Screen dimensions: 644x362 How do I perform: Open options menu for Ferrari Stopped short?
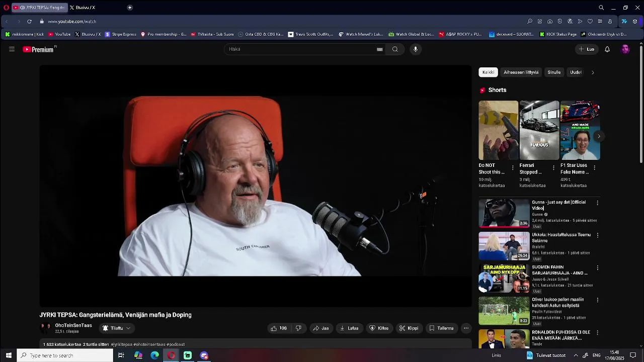point(553,167)
